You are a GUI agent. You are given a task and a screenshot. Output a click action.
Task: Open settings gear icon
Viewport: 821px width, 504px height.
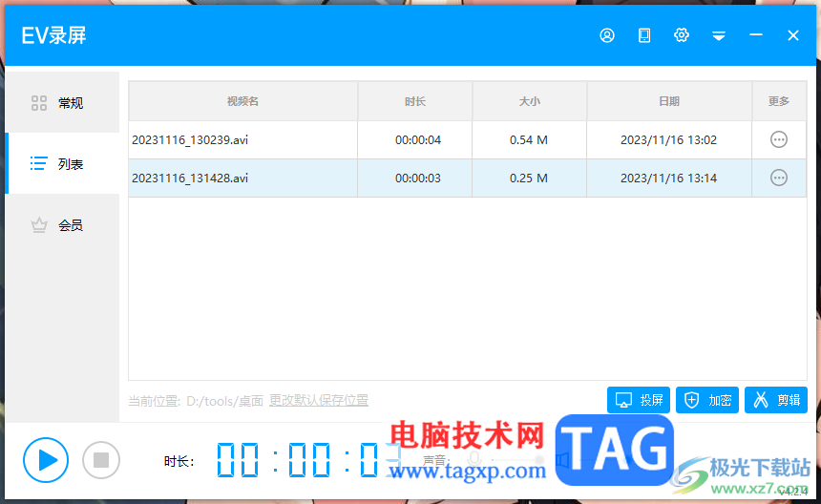[682, 35]
